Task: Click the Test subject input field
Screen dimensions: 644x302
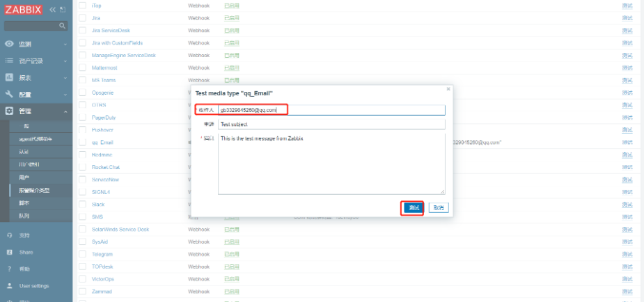Action: click(331, 124)
